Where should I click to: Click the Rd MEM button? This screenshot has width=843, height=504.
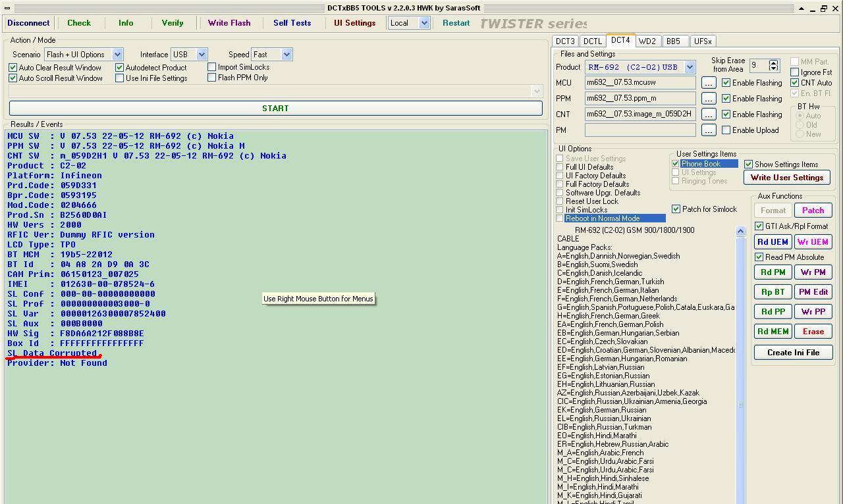pyautogui.click(x=773, y=332)
